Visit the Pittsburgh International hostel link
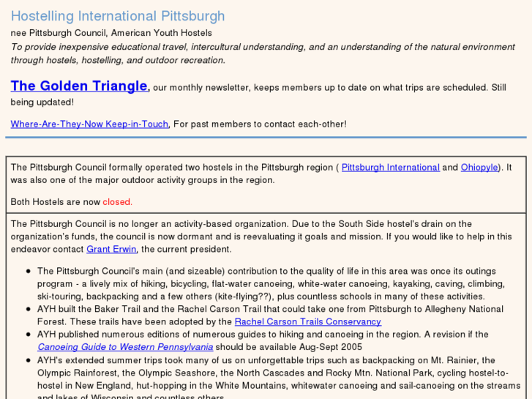532x399 pixels. [x=391, y=168]
